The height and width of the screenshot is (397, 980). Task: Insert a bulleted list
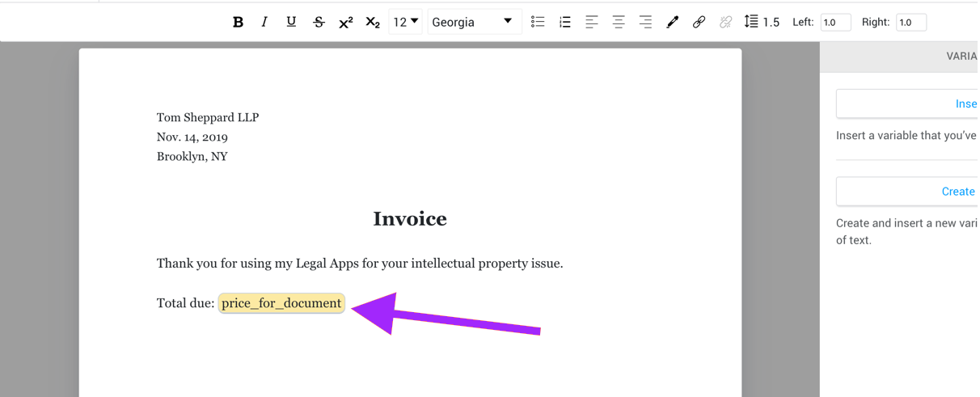pos(538,23)
